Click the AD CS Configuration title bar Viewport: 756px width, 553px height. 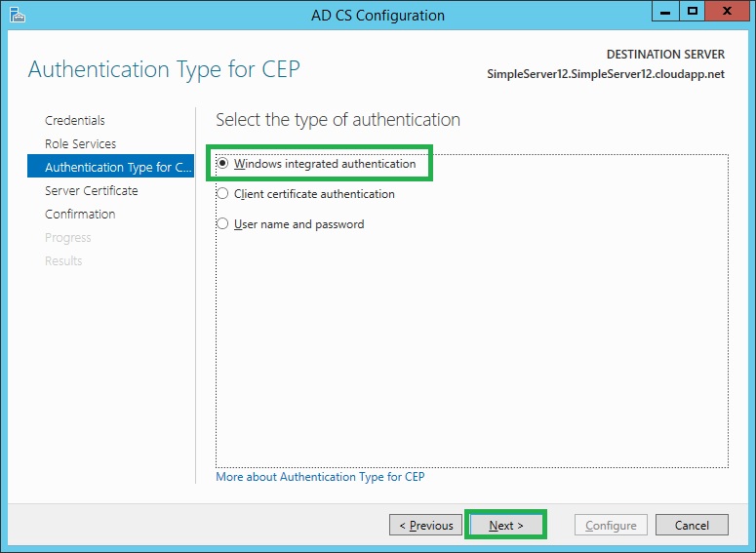[376, 15]
